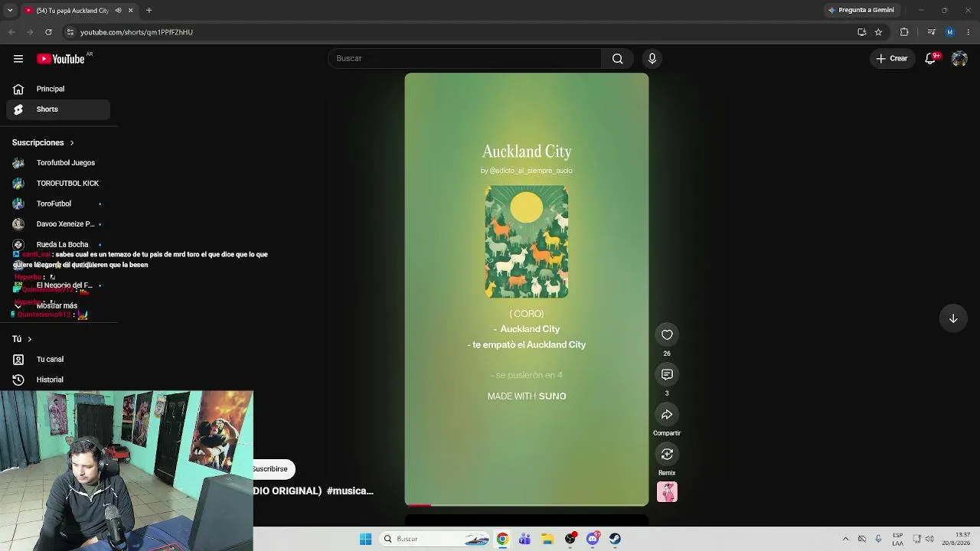Open File Explorer from the taskbar
980x551 pixels.
pyautogui.click(x=547, y=539)
